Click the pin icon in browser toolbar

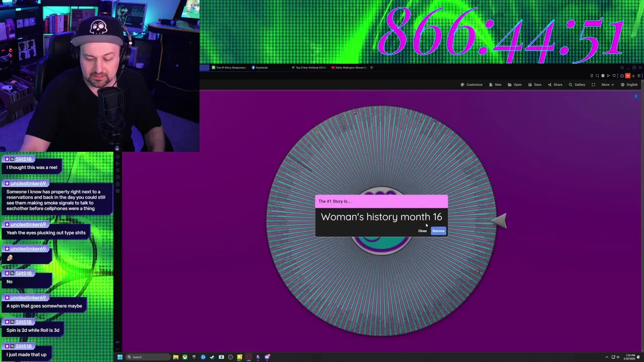pyautogui.click(x=592, y=75)
